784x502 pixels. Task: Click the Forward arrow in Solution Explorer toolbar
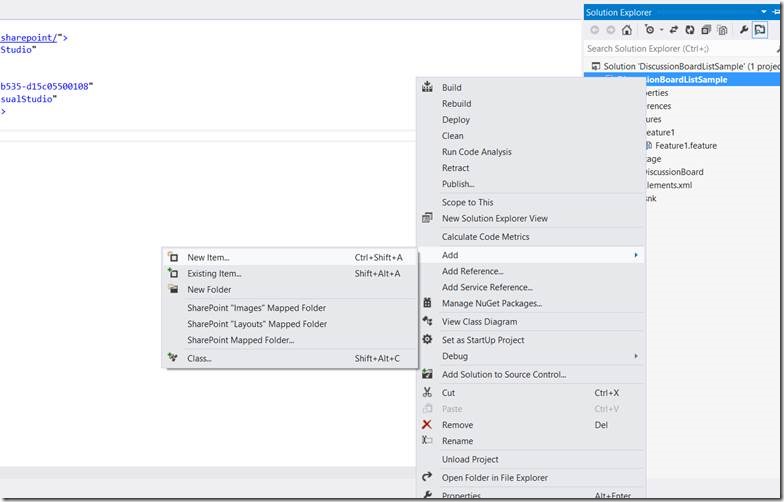(610, 30)
